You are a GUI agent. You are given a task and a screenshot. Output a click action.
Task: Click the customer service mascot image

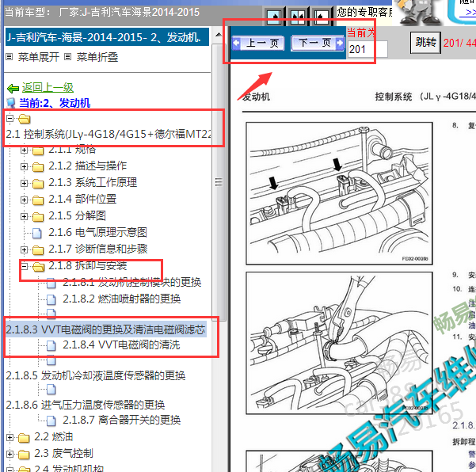(419, 12)
